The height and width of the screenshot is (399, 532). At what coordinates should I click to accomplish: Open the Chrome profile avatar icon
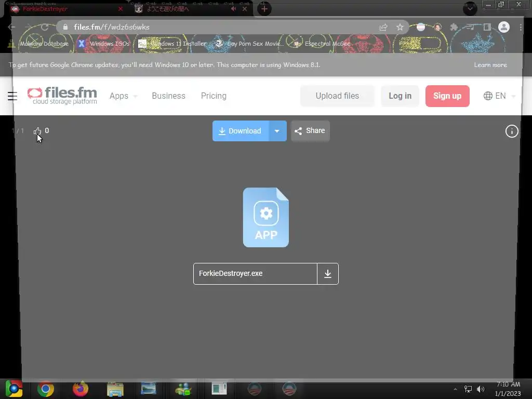click(504, 27)
